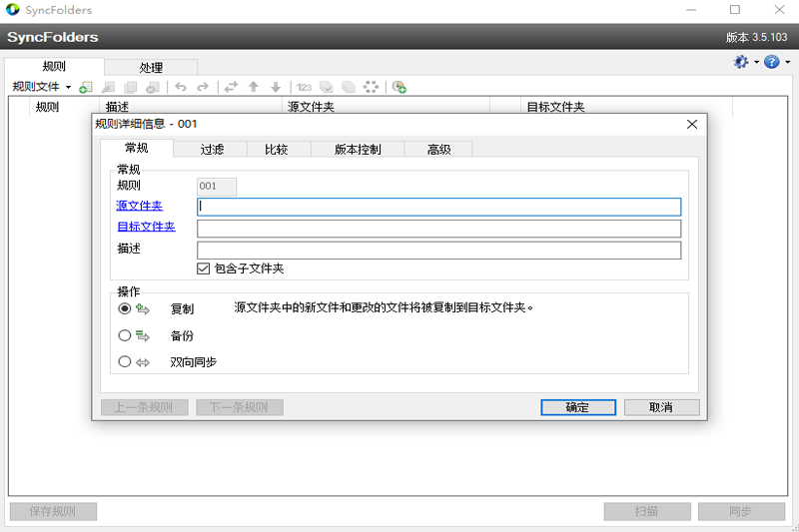Click the 源文件夹 link
Image resolution: width=799 pixels, height=532 pixels.
click(139, 206)
